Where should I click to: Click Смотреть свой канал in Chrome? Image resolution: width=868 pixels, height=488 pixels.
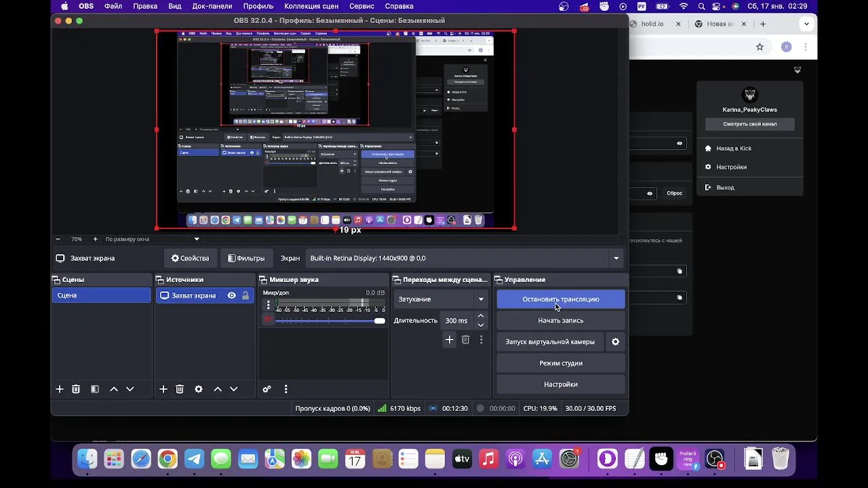click(x=750, y=124)
